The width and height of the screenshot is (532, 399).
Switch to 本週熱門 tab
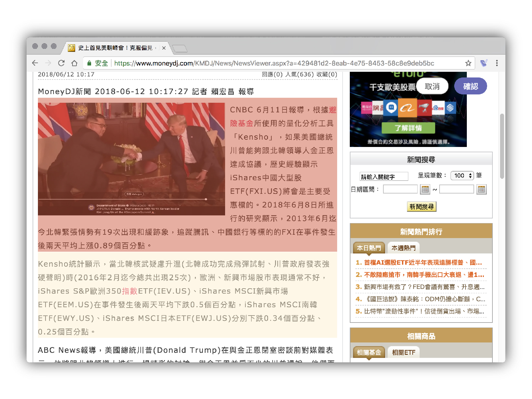pos(403,248)
